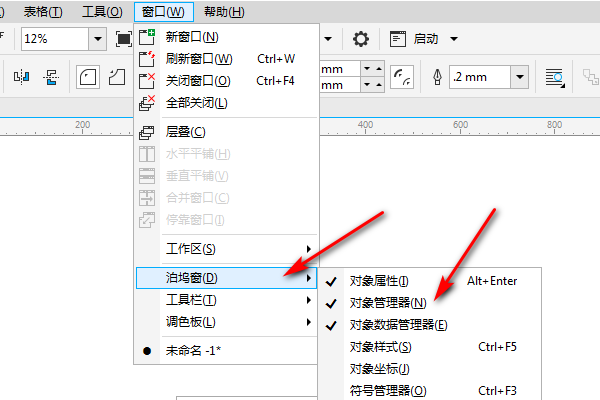Open the dropdown arrow left of the gear
This screenshot has width=600, height=400.
328,39
